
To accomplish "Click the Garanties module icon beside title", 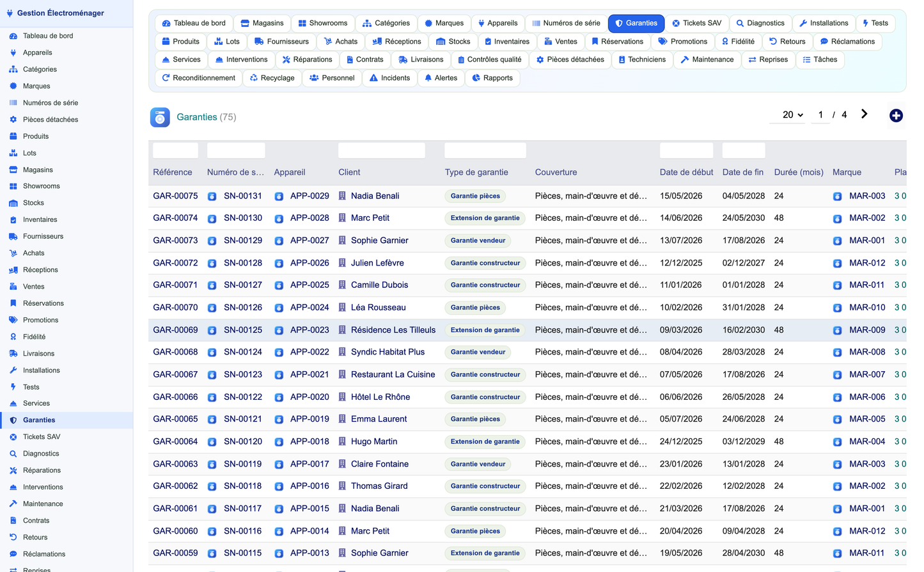I will 160,117.
